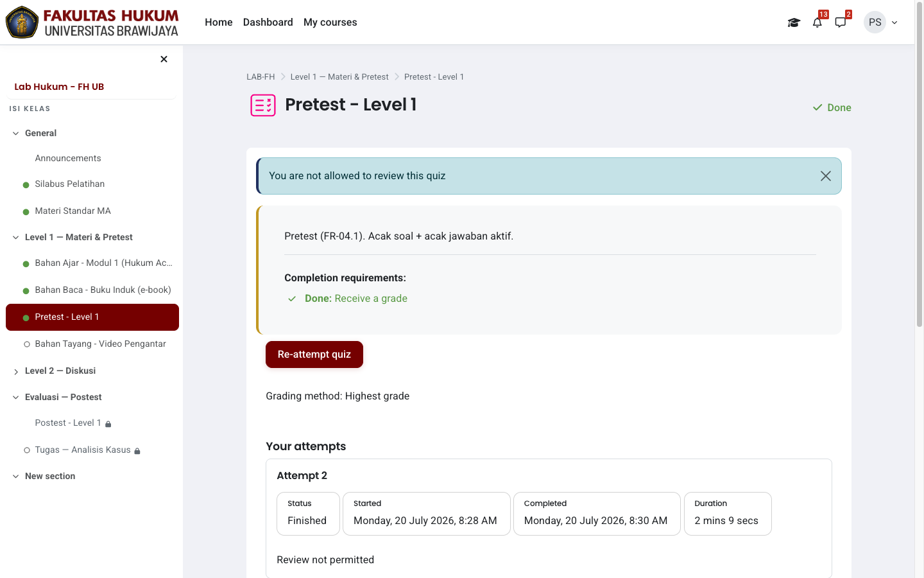Image resolution: width=924 pixels, height=578 pixels.
Task: Click green completion dot for Silabus Pelatihan
Action: [x=26, y=185]
